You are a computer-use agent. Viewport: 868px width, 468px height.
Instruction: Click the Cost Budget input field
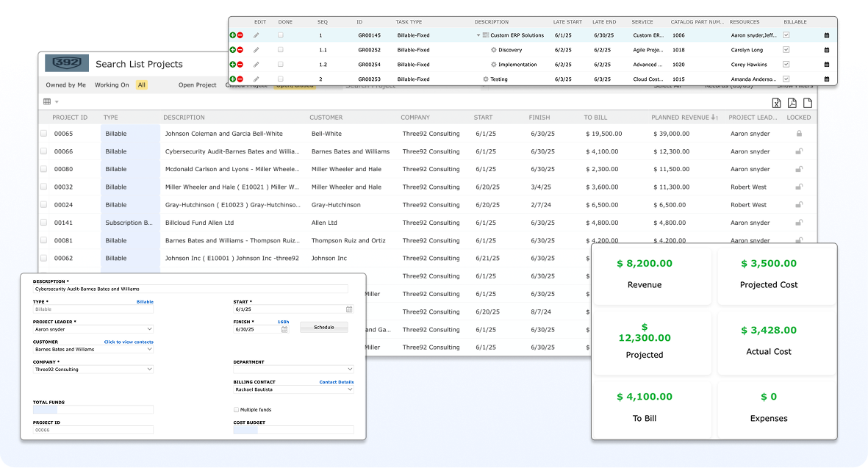[x=293, y=430]
